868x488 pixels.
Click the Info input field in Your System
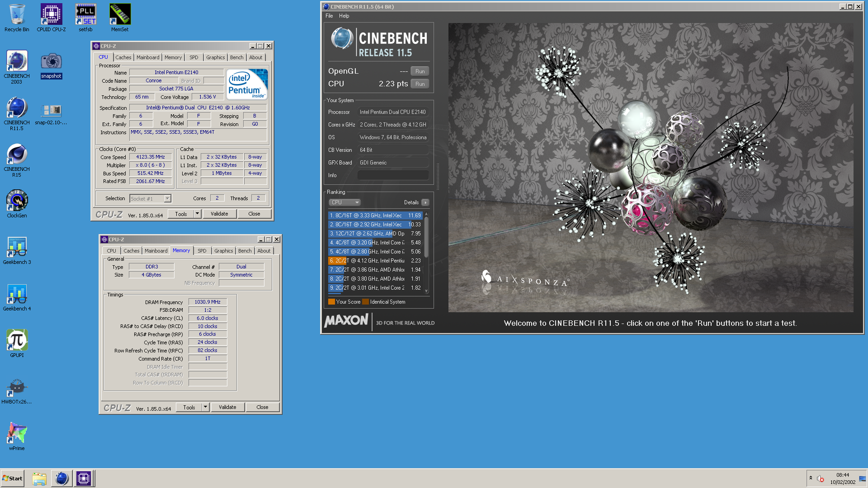[393, 175]
